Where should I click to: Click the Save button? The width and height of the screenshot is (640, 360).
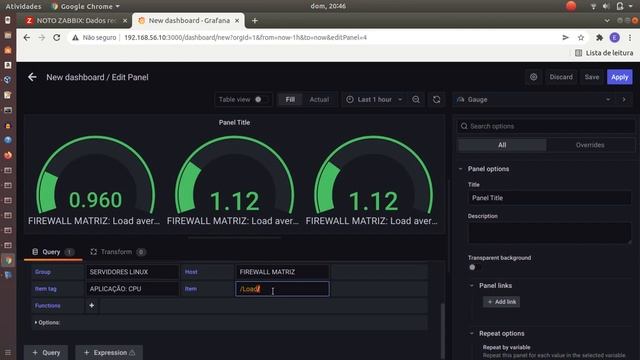[592, 77]
